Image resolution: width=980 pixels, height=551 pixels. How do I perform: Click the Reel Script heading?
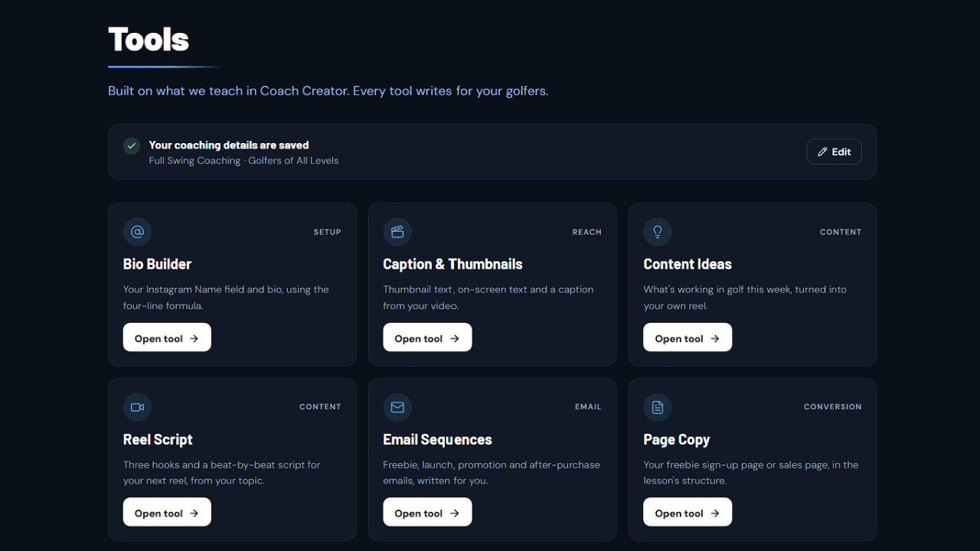click(158, 439)
